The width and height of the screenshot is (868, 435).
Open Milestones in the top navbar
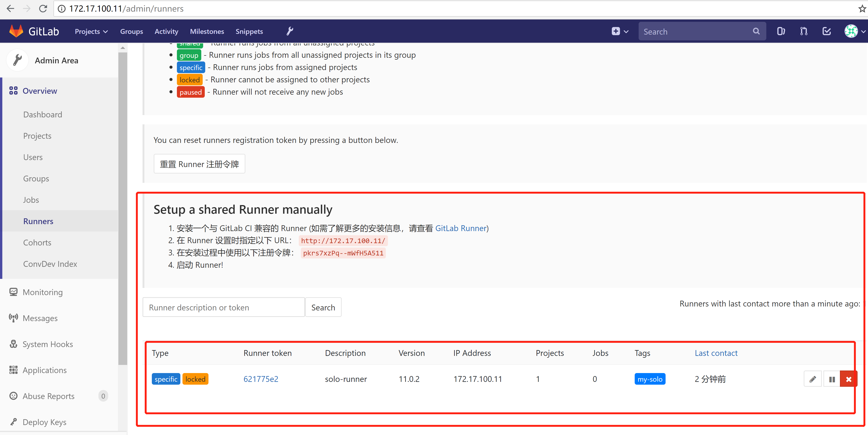coord(207,31)
